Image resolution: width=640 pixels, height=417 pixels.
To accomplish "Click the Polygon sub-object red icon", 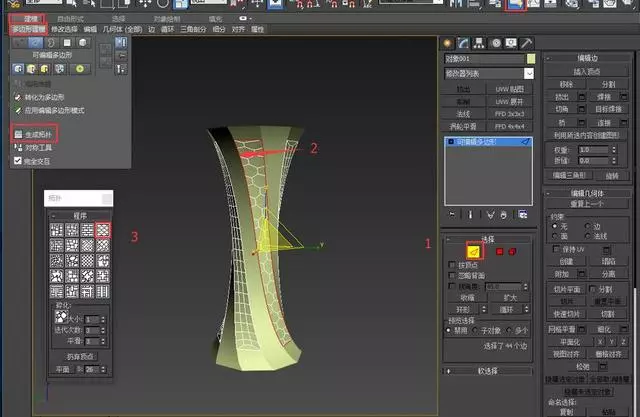I will [x=498, y=252].
